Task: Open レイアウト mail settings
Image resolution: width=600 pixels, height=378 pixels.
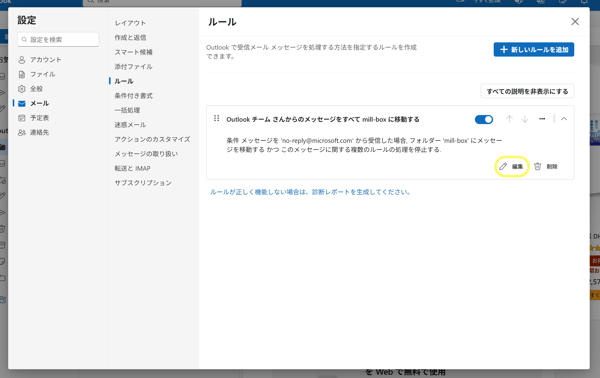Action: coord(130,23)
